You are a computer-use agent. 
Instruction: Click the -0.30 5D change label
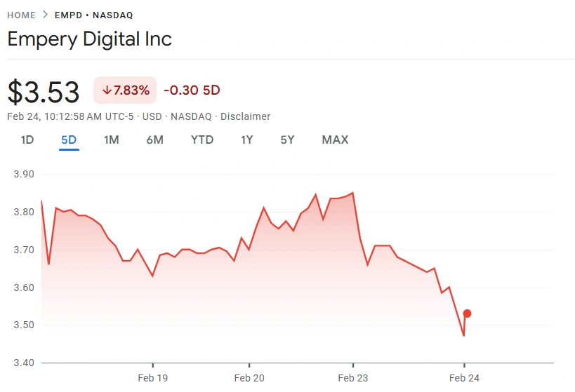[x=192, y=90]
